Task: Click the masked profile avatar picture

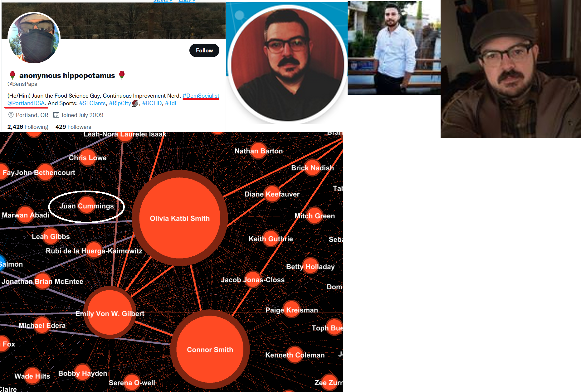Action: pos(34,38)
